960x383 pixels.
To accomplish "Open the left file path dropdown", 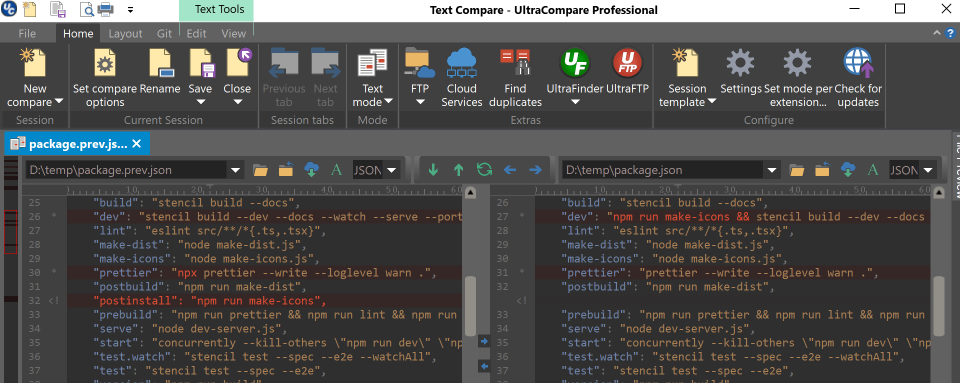I will pos(235,170).
